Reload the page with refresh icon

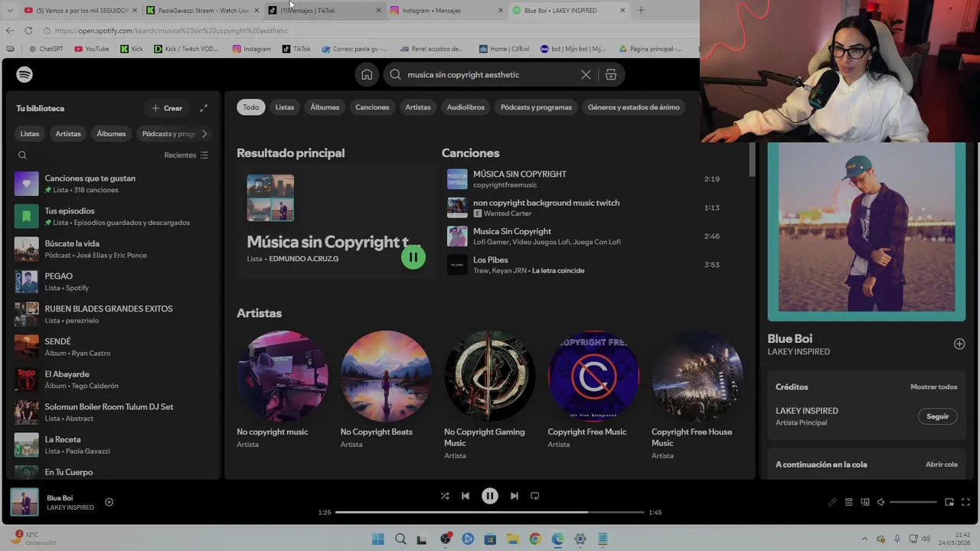[28, 31]
